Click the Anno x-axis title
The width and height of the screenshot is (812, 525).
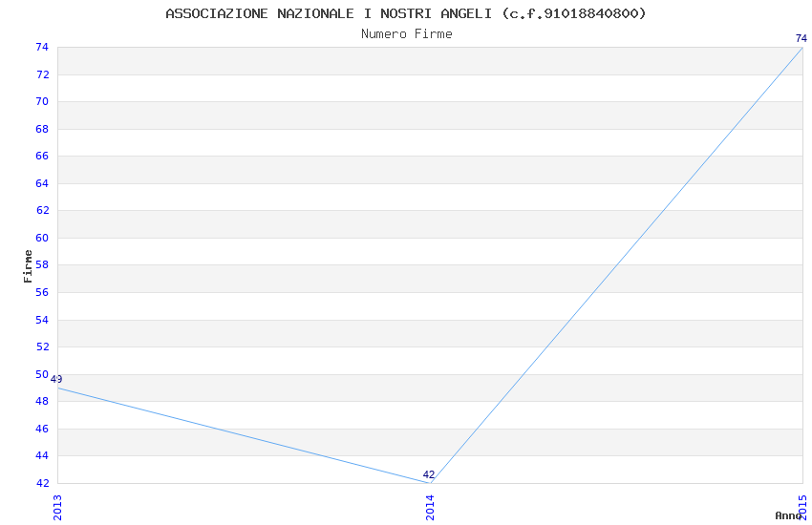click(788, 515)
